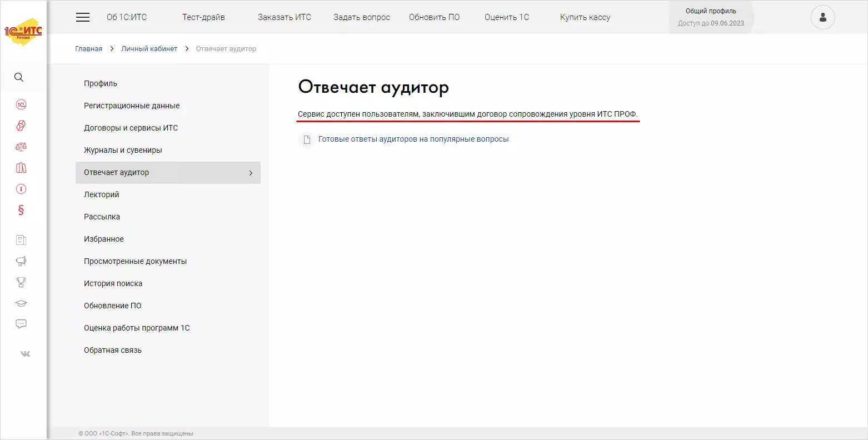The height and width of the screenshot is (440, 868).
Task: Click the 1С:ИТС logo
Action: click(x=23, y=32)
